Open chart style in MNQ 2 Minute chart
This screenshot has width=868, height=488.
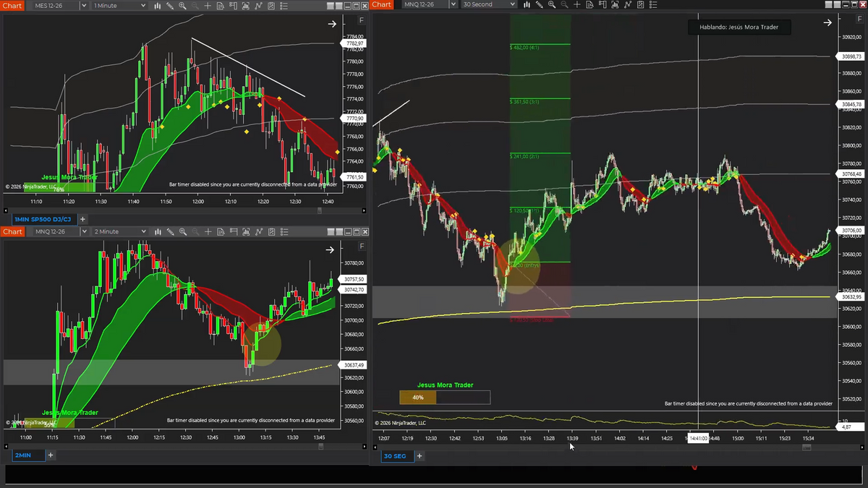(157, 231)
